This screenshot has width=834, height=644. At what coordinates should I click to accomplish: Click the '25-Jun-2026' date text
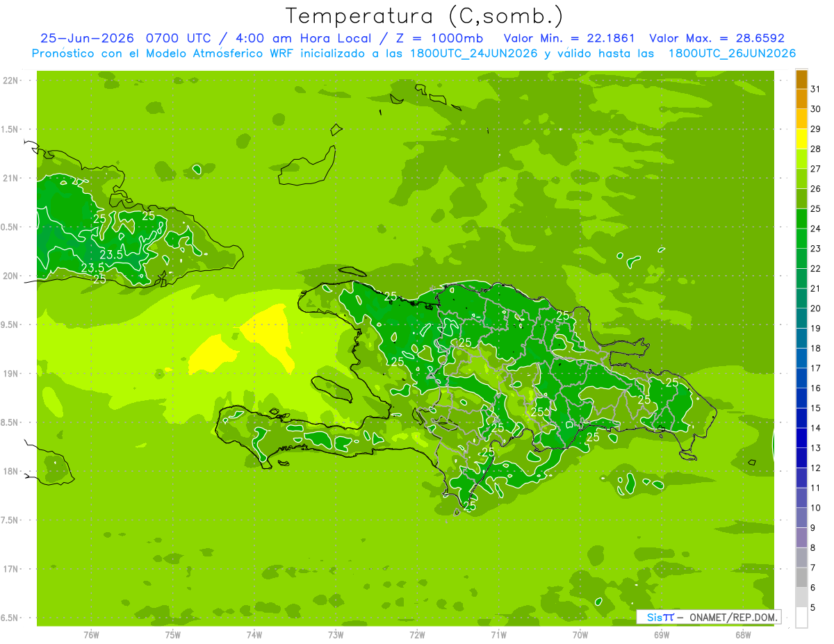88,38
